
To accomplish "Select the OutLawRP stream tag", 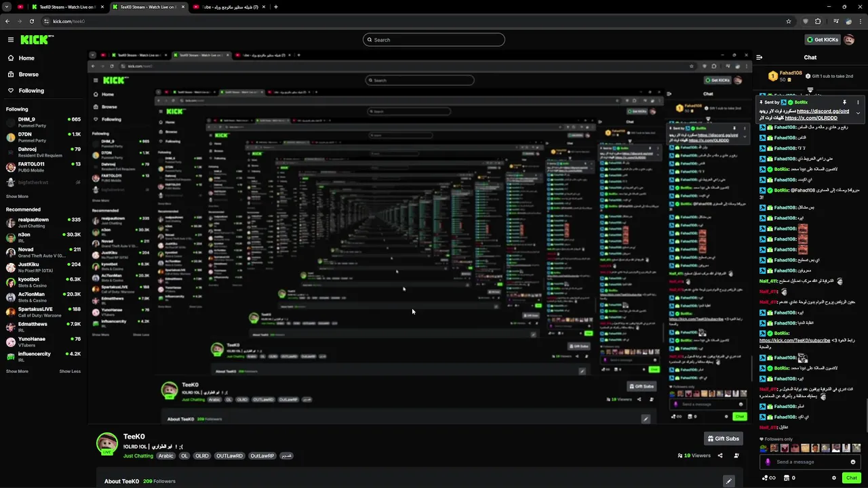I will 262,456.
